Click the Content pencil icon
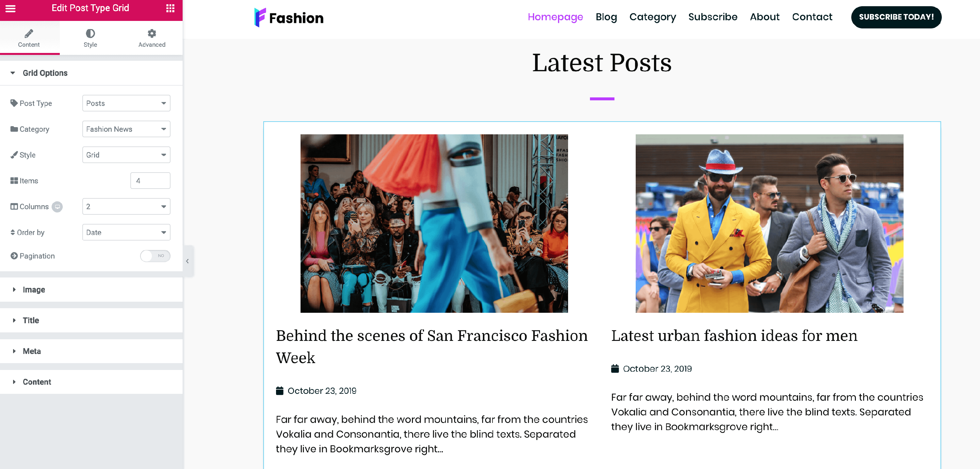980x469 pixels. coord(29,33)
